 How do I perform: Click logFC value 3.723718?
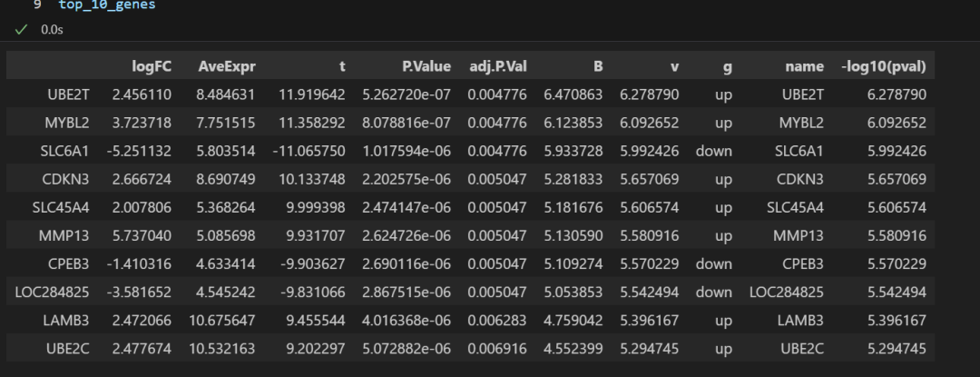click(x=142, y=123)
